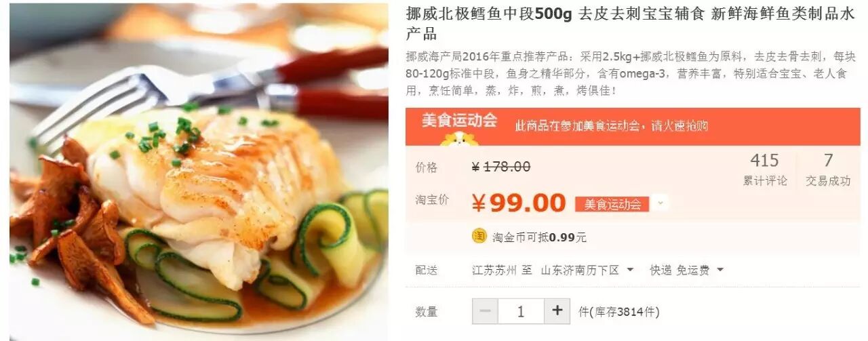Click the cod fish product photo
This screenshot has width=868, height=341.
199,172
